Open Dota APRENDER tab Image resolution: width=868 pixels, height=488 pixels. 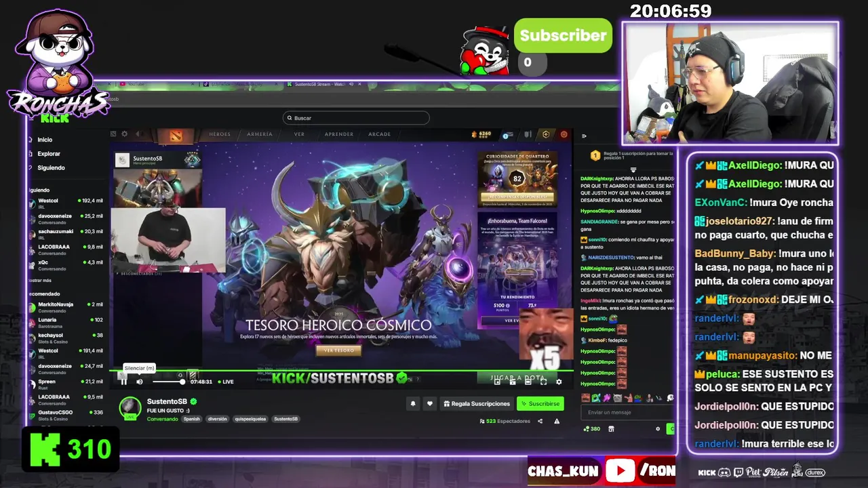(338, 134)
